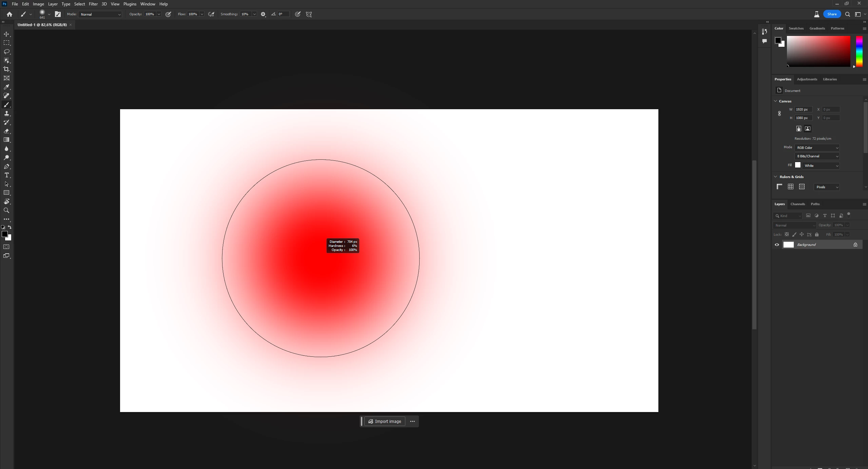Screen dimensions: 868x469
Task: Select the Horizontal Type tool
Action: click(6, 175)
